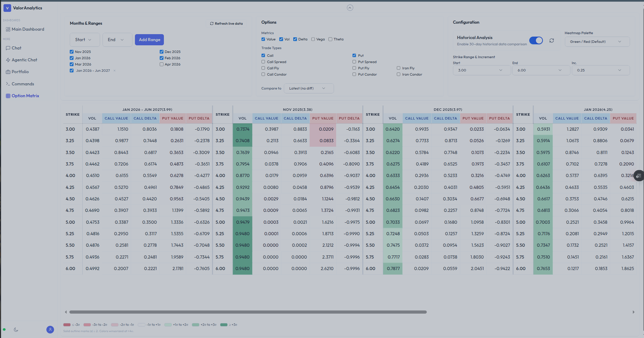Screen dimensions: 644x338
Task: Click the Commands terminal icon
Action: coord(8,84)
